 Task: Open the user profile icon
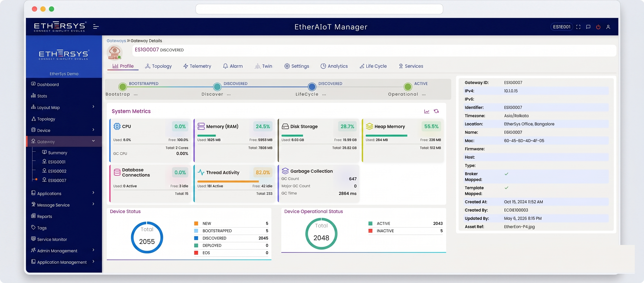(x=608, y=27)
